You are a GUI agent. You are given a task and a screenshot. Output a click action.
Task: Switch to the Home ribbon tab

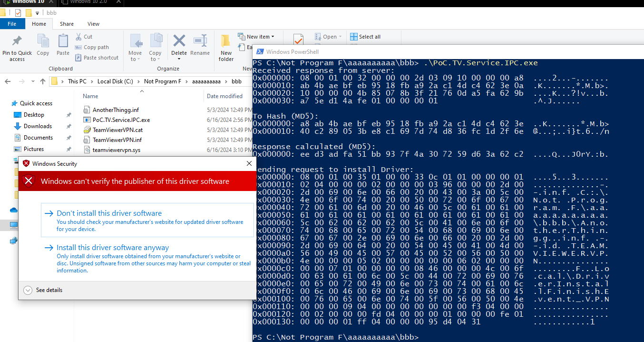tap(39, 24)
